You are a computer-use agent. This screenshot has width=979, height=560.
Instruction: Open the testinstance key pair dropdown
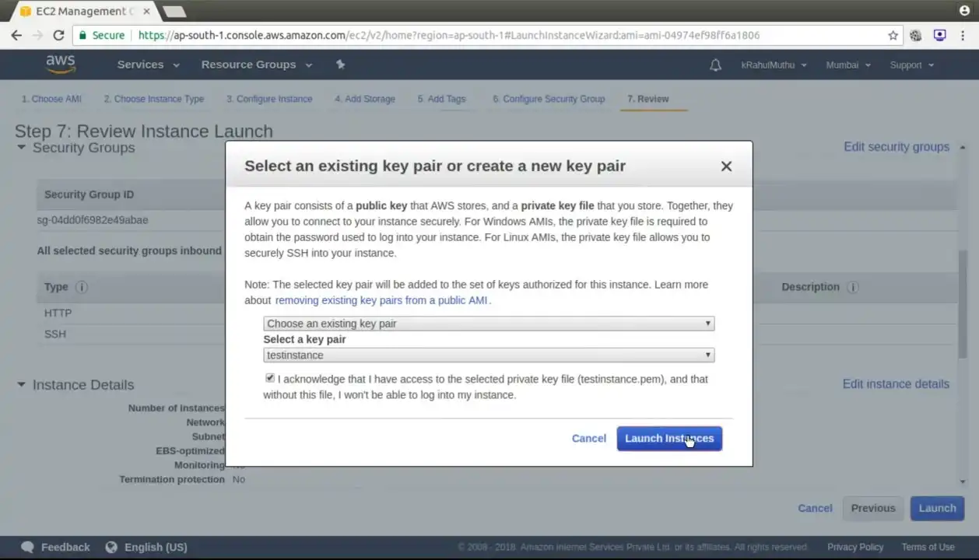point(489,355)
